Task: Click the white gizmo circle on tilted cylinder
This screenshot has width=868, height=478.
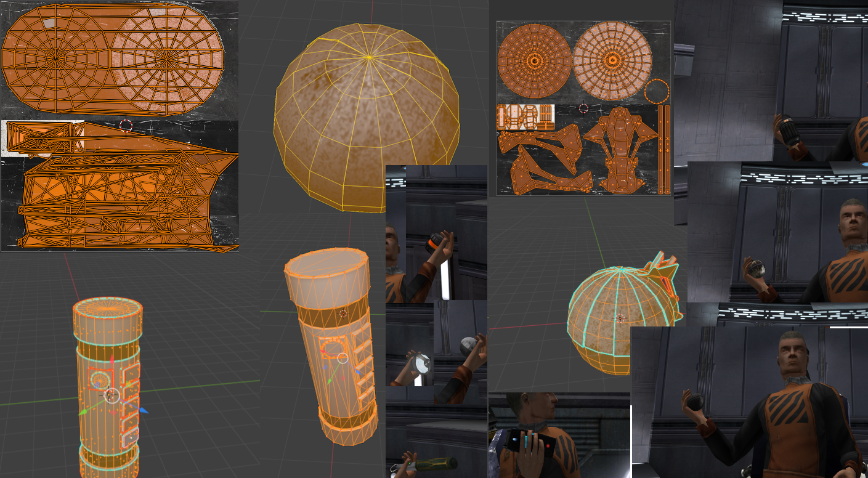Action: 343,358
